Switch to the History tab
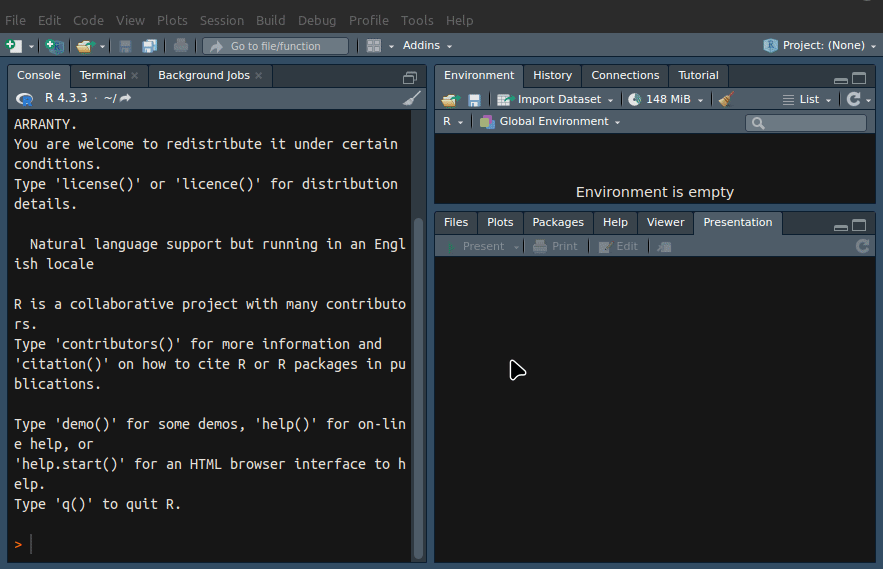 552,75
